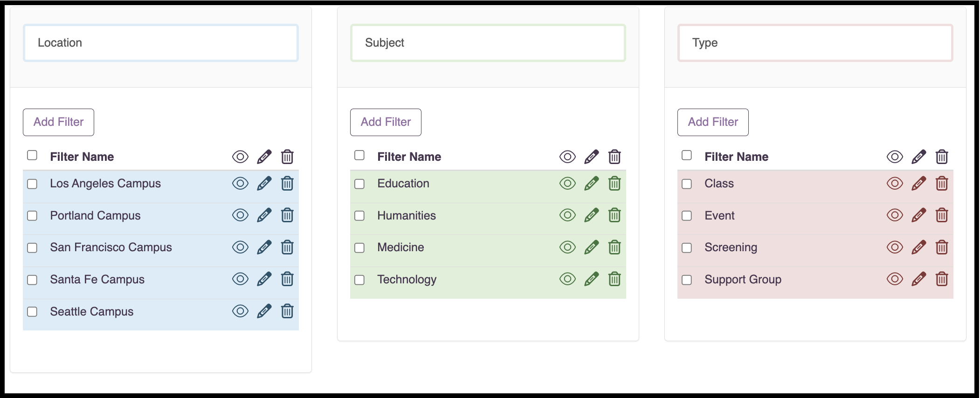This screenshot has width=980, height=398.
Task: Edit the Seattle Campus filter
Action: pyautogui.click(x=264, y=311)
